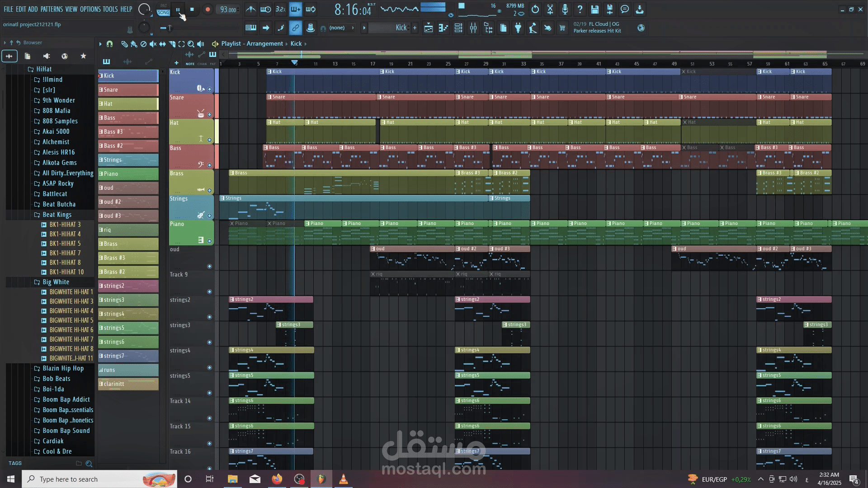The height and width of the screenshot is (488, 868).
Task: Pause playback with the pause button
Action: (x=178, y=9)
